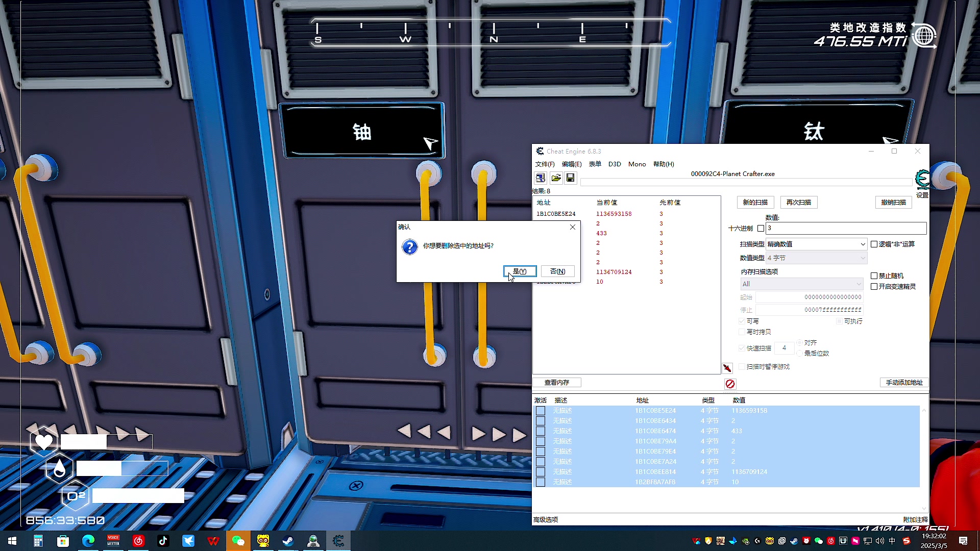The width and height of the screenshot is (980, 551).
Task: Click the red arrow copy-to-address-list icon
Action: pos(727,368)
